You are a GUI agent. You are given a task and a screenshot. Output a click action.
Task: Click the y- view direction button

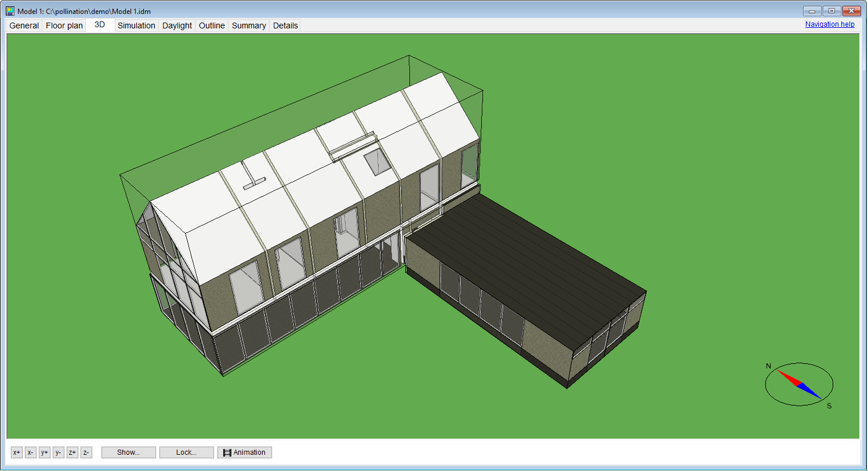(58, 452)
